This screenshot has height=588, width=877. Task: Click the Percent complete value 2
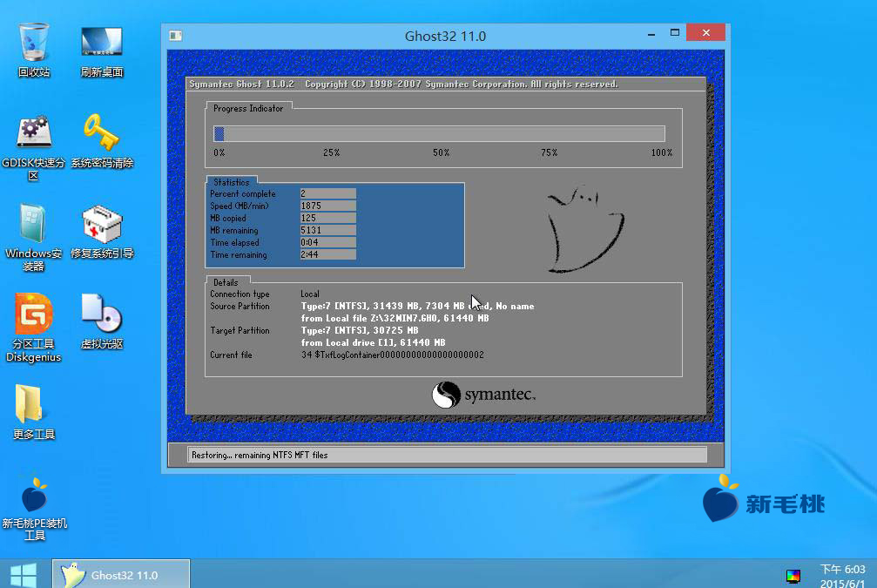tap(327, 193)
